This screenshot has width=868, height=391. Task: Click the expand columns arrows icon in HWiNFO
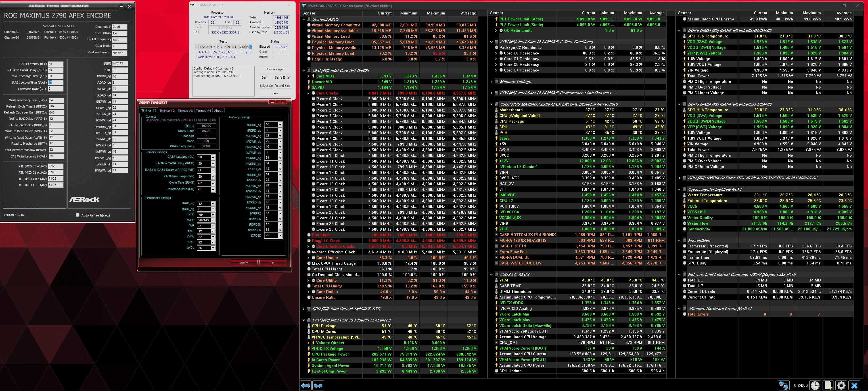[x=306, y=385]
